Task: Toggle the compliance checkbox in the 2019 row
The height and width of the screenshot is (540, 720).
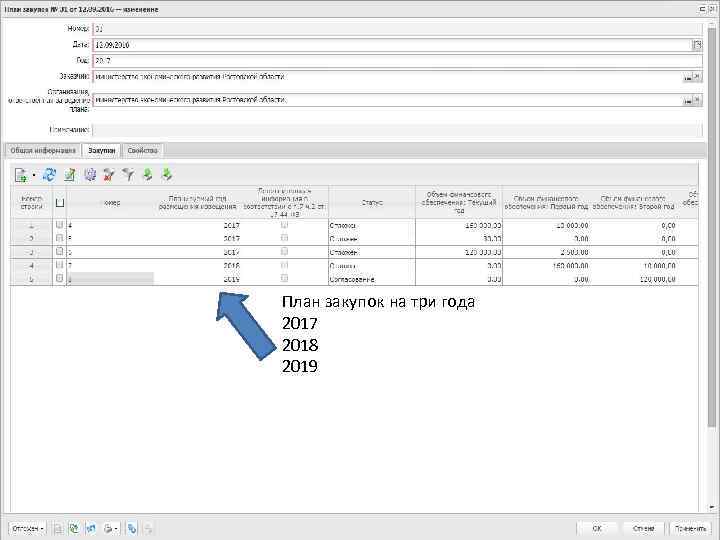Action: (284, 278)
